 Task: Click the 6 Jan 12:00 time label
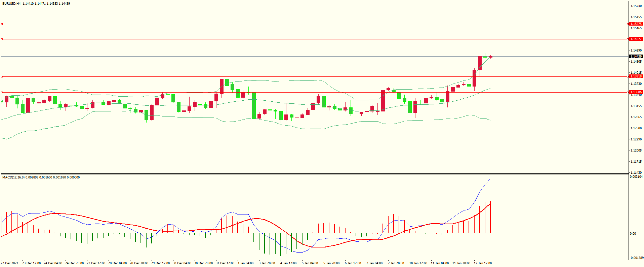click(353, 263)
